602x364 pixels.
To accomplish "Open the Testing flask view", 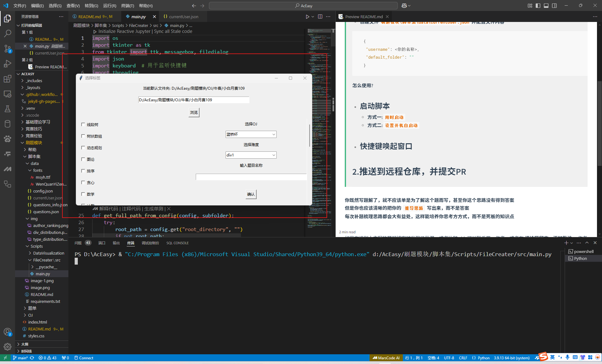I will pos(8,109).
